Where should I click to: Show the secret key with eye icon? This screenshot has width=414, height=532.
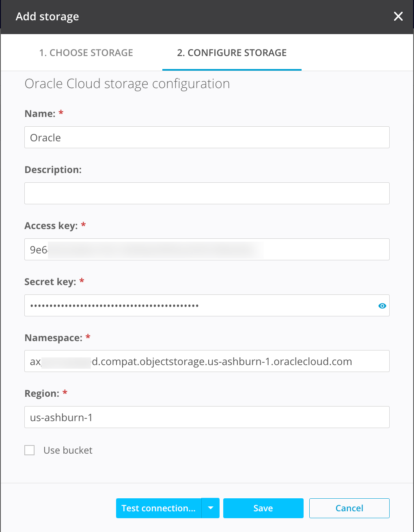click(382, 306)
